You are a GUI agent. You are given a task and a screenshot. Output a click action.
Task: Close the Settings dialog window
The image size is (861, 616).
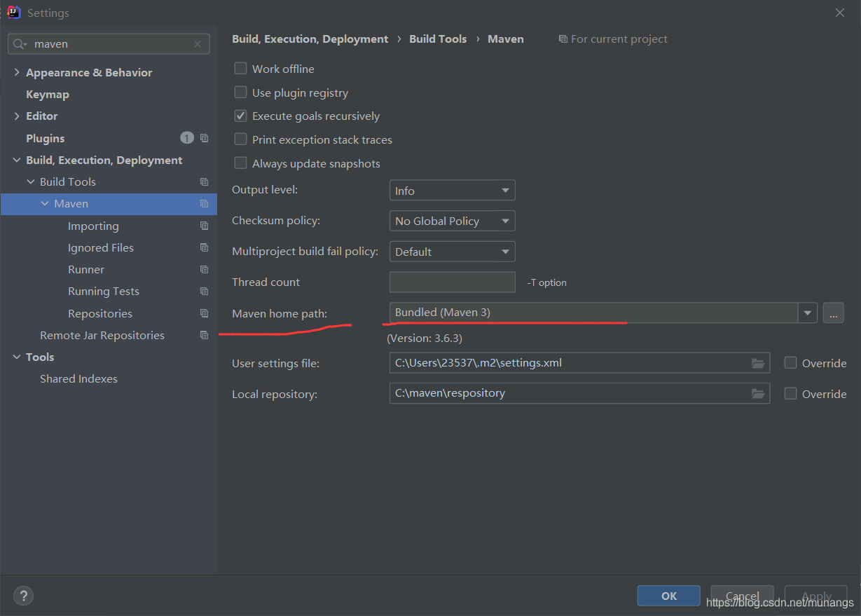coord(840,13)
